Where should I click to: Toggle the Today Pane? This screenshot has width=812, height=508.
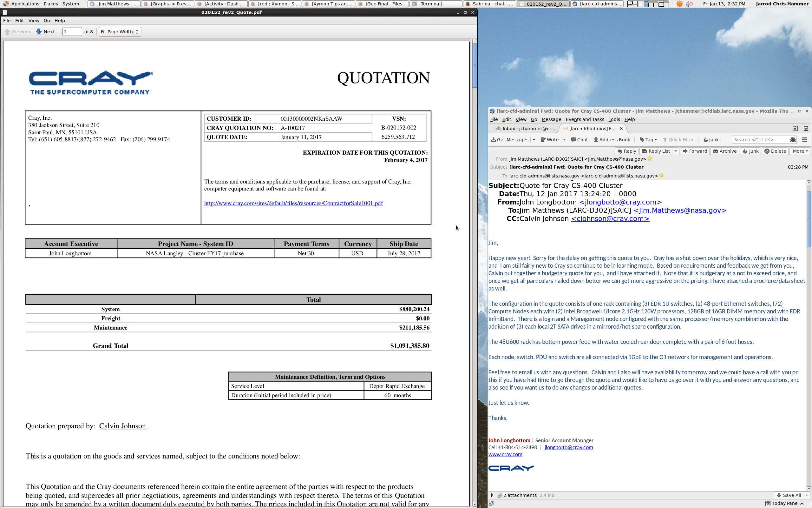[x=784, y=503]
